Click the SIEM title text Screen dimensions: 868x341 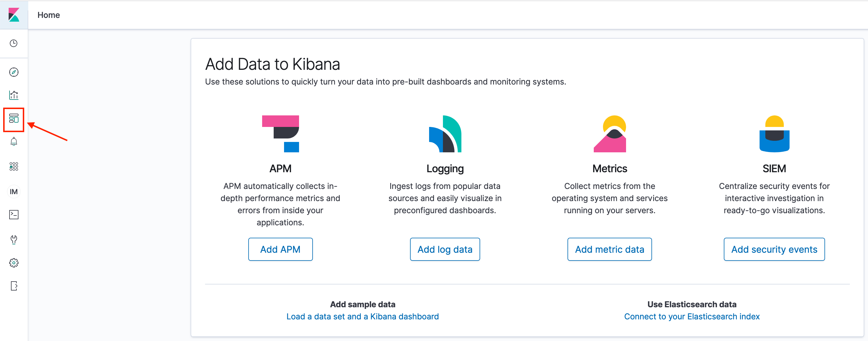coord(774,168)
